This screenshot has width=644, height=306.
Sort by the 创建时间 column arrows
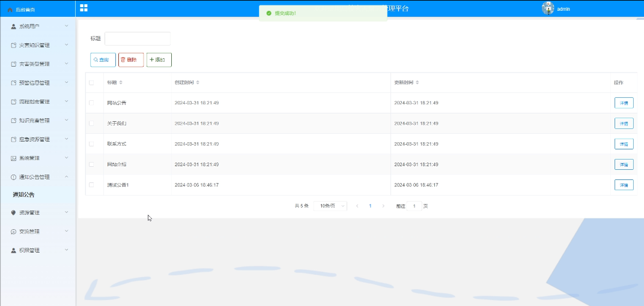coord(198,82)
